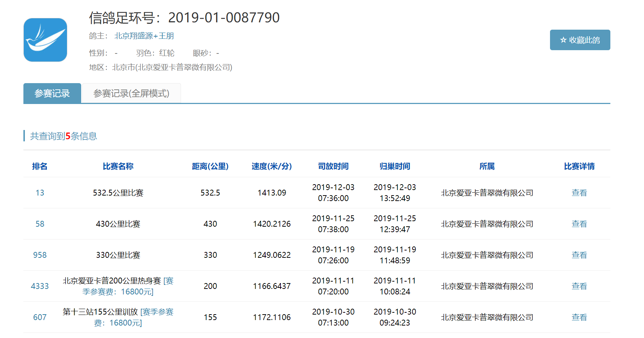Click the 赛季参赛费 16800元 link in 200公里 row
644x338 pixels.
[x=118, y=291]
